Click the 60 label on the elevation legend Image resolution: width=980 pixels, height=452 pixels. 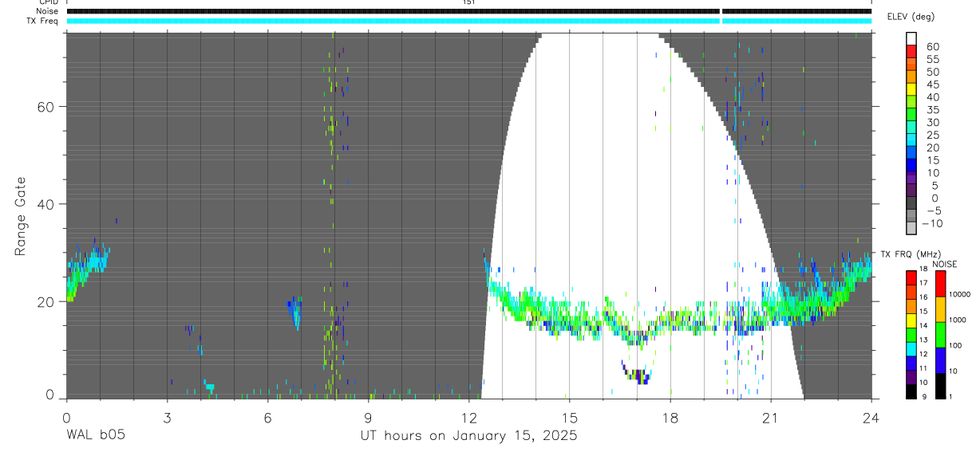(932, 47)
